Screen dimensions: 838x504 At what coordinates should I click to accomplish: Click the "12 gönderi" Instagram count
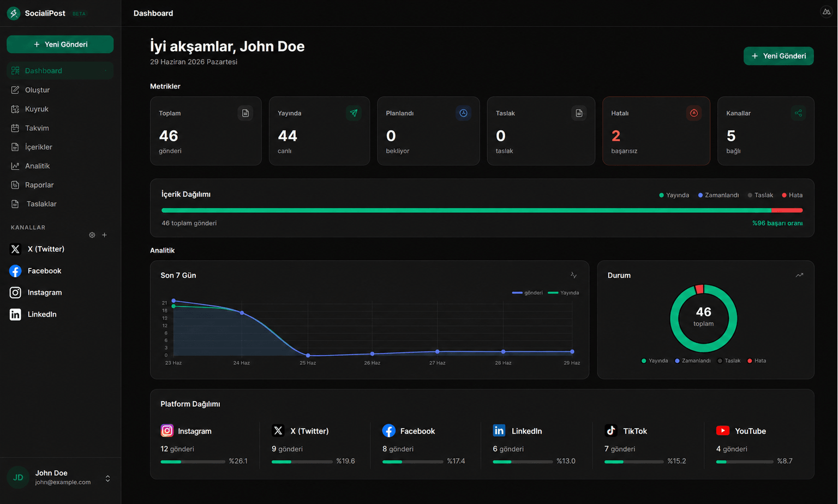click(x=177, y=449)
